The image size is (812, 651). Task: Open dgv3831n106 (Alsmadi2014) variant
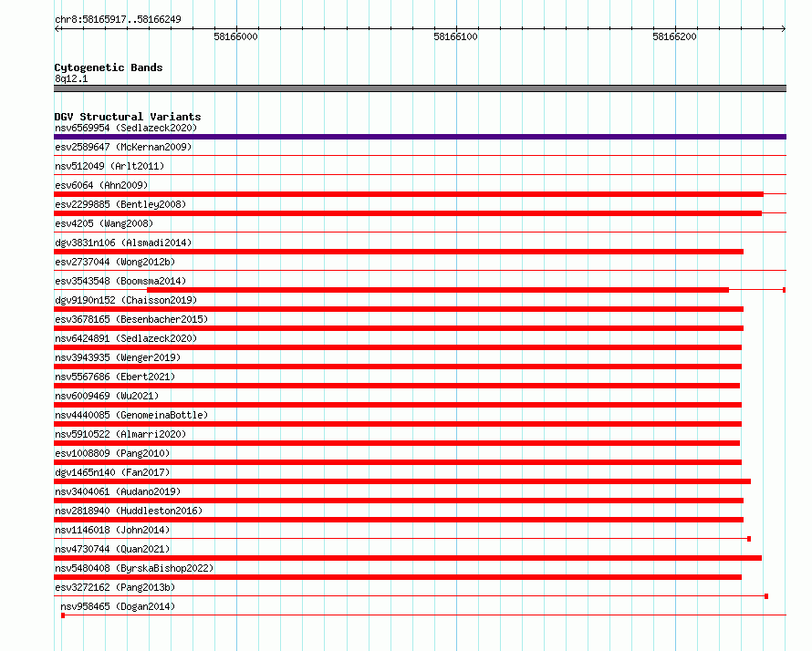click(123, 243)
